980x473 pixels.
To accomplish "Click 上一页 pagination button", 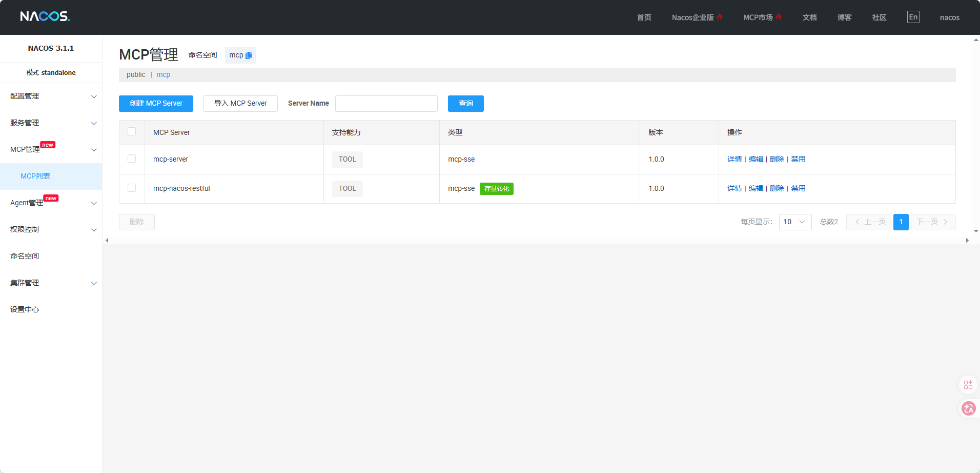I will (x=869, y=222).
